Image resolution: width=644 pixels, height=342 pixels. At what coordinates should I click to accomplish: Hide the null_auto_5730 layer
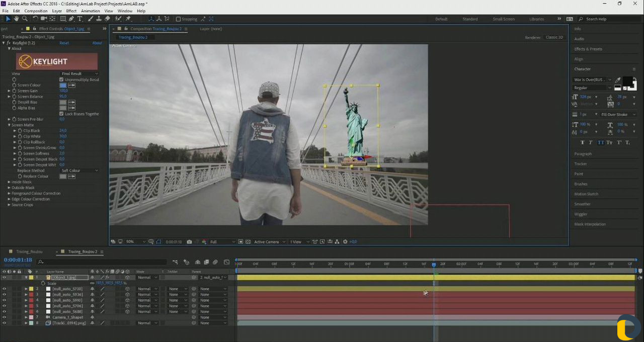coord(4,289)
